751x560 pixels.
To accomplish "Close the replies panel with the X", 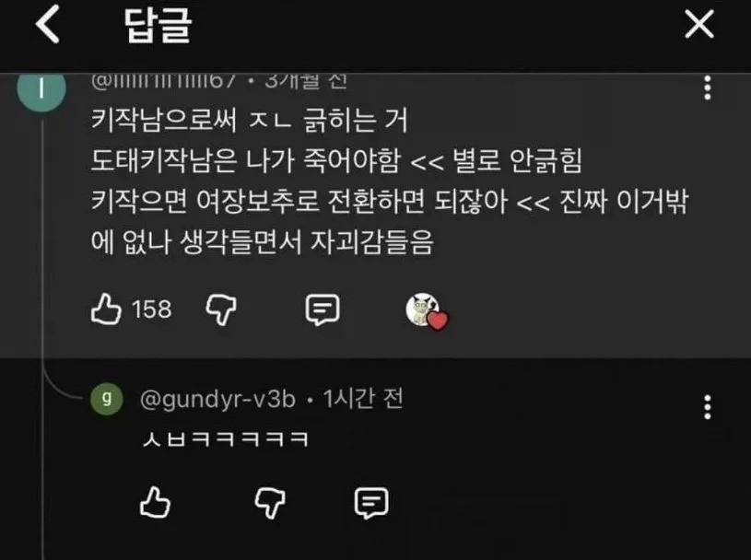I will click(699, 25).
